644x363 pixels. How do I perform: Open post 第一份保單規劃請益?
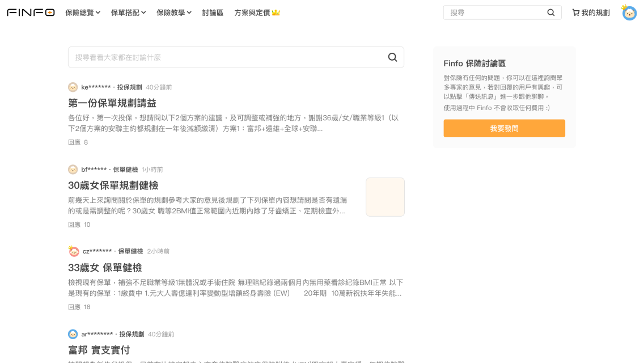coord(112,103)
